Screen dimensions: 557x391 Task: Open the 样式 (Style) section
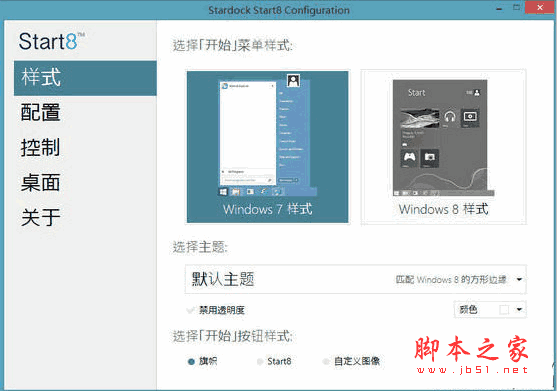85,78
